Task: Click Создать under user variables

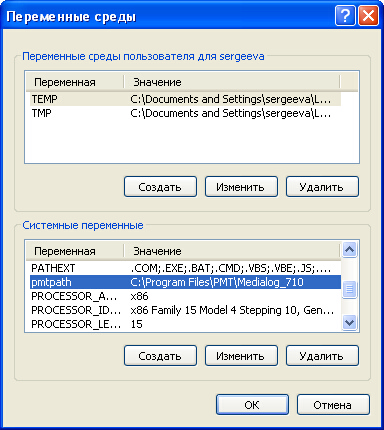Action: point(160,187)
